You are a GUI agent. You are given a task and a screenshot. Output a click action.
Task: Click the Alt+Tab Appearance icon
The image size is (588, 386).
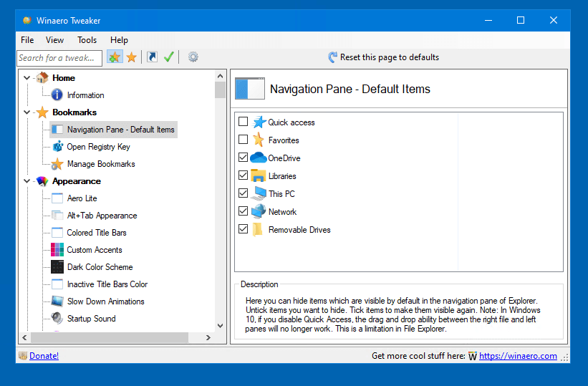57,216
